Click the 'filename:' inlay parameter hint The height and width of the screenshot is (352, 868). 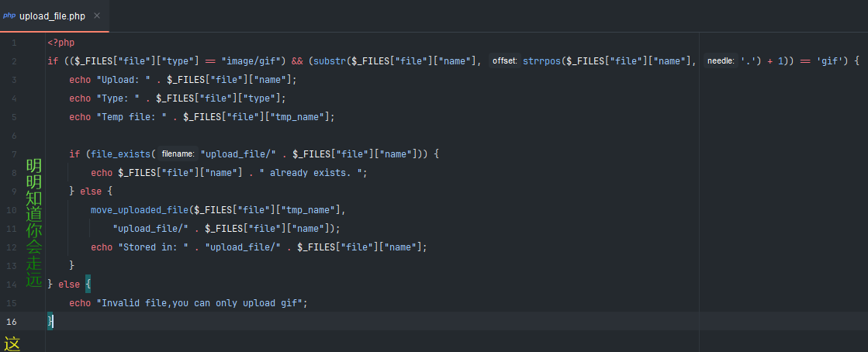coord(178,154)
